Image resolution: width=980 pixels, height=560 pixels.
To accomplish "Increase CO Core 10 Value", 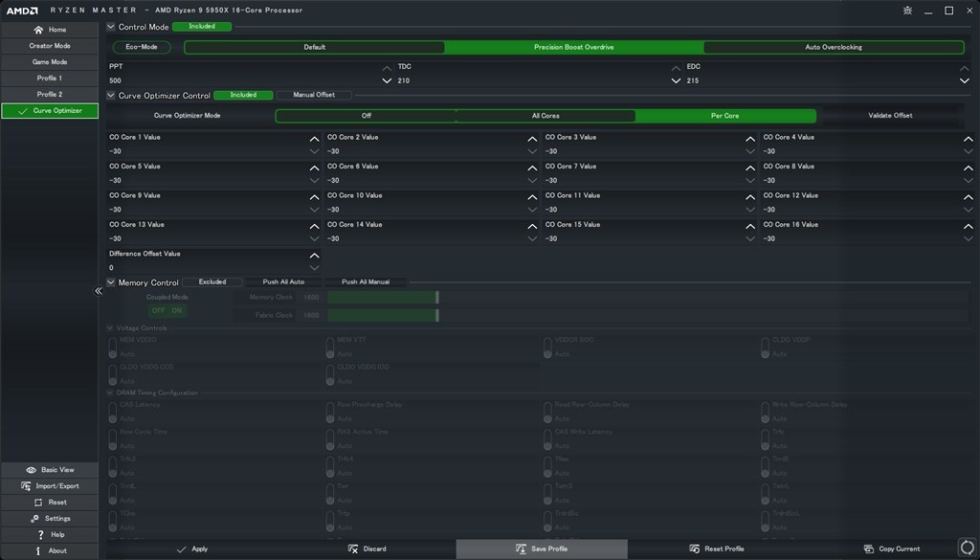I will click(532, 197).
